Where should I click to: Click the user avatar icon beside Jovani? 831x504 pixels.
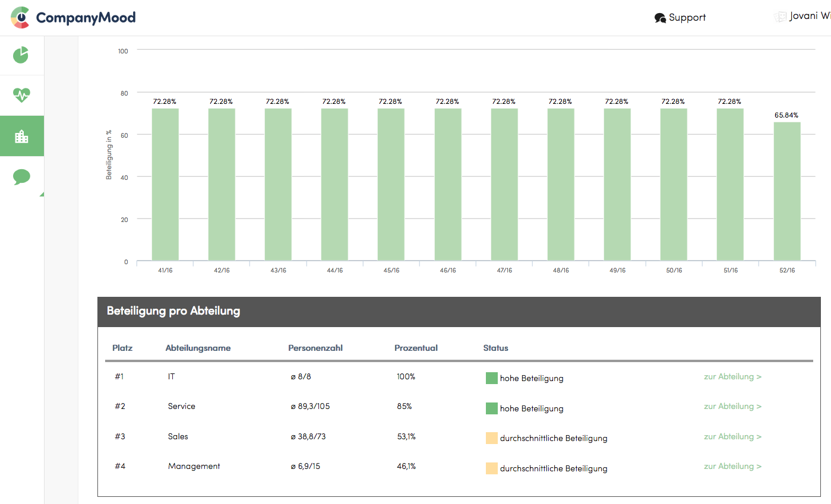(780, 17)
